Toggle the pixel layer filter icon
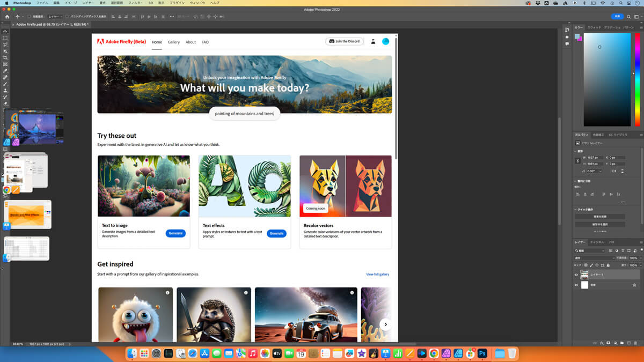The width and height of the screenshot is (644, 362). [610, 250]
